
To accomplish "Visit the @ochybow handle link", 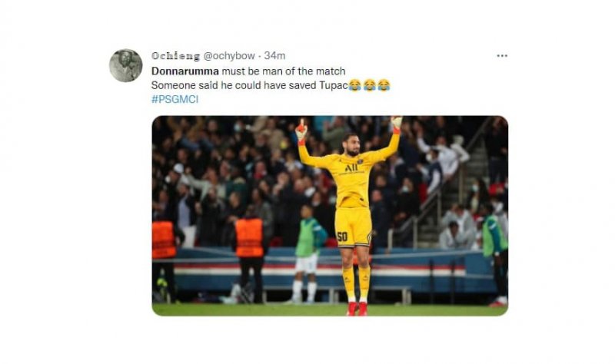I will coord(228,56).
